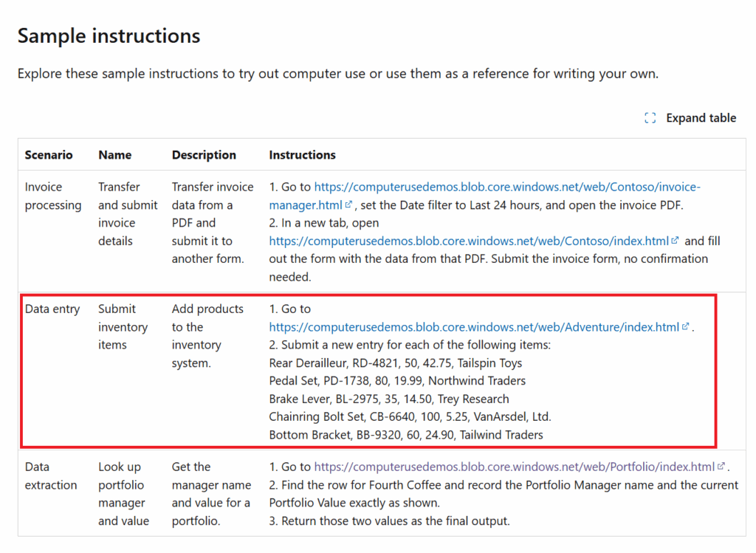The height and width of the screenshot is (553, 756).
Task: Select the Invoice processing scenario cell
Action: 53,196
